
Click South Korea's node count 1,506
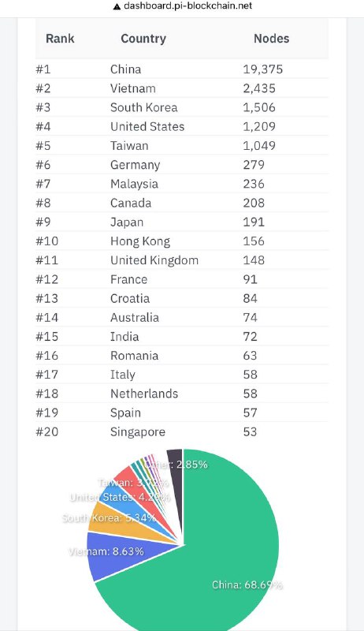(259, 107)
